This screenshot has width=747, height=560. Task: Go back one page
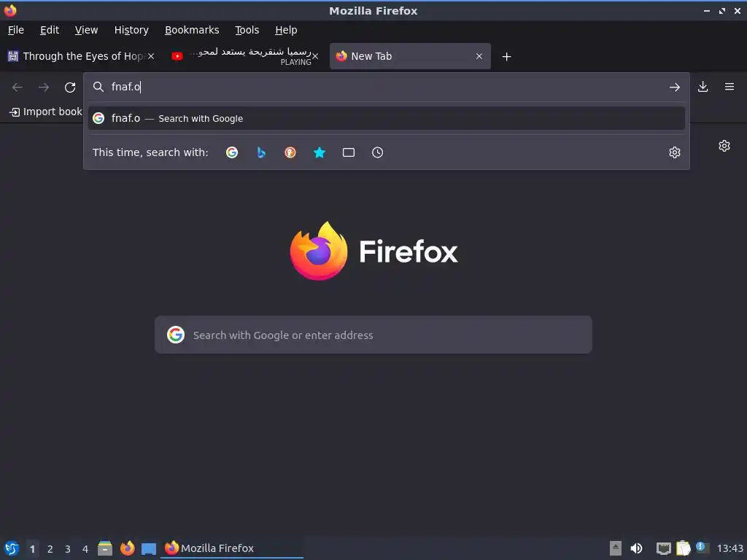(x=18, y=87)
